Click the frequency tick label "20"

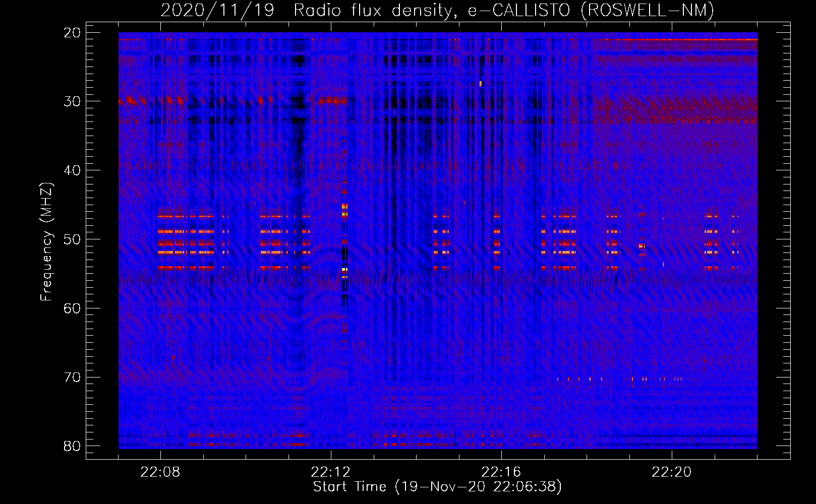point(72,33)
